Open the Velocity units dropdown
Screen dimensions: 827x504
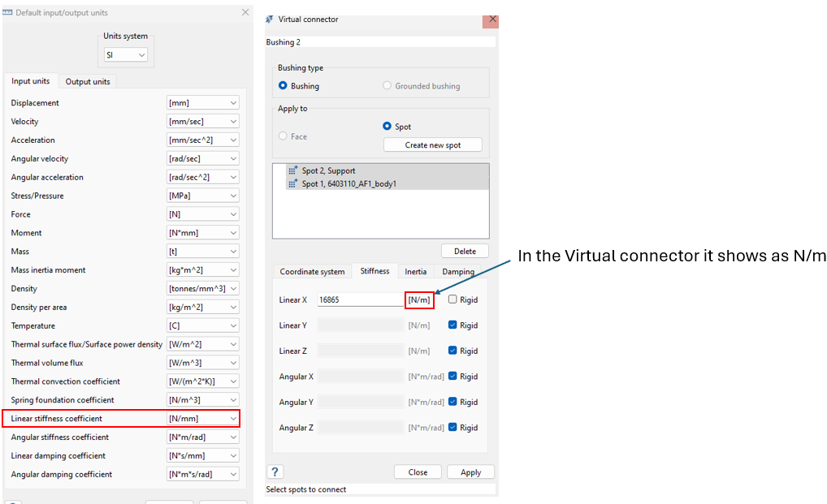(203, 121)
